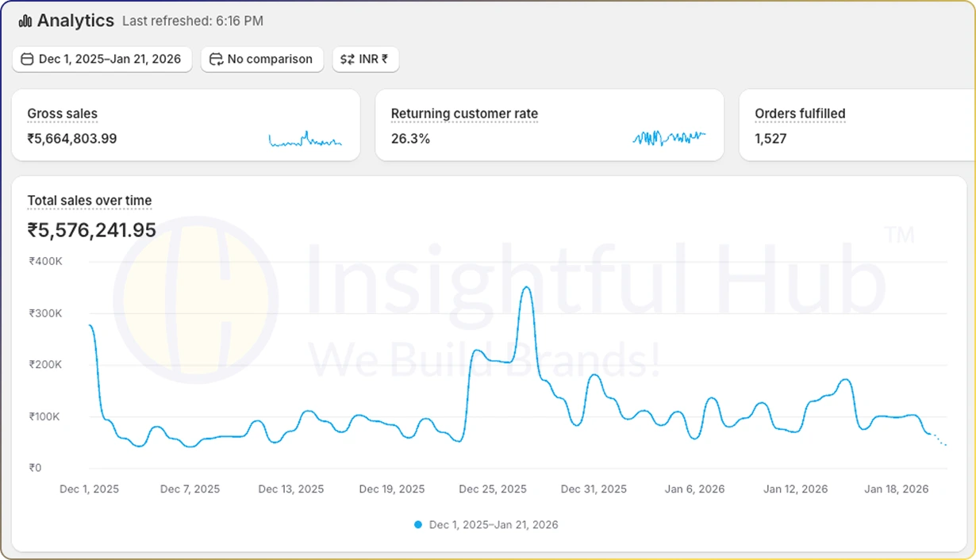Click the currency exchange icon beside INR
976x560 pixels.
[345, 59]
